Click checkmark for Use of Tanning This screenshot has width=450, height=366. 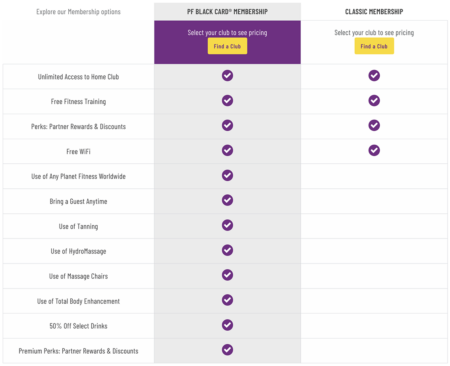point(227,225)
